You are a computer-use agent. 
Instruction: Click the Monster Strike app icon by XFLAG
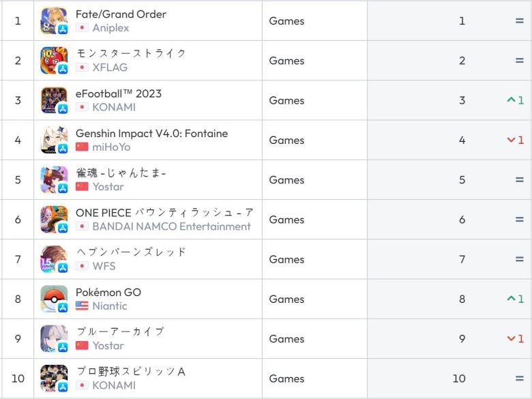pos(54,61)
